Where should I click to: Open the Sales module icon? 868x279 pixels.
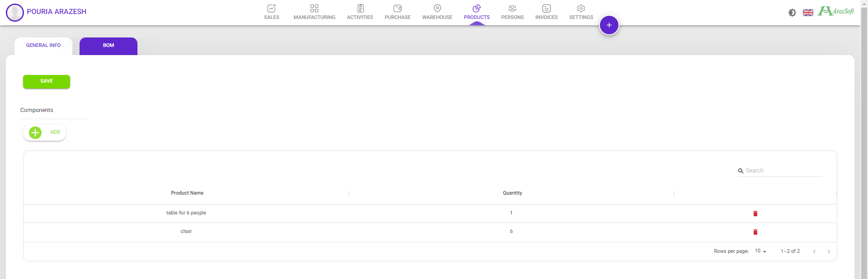coord(271,9)
